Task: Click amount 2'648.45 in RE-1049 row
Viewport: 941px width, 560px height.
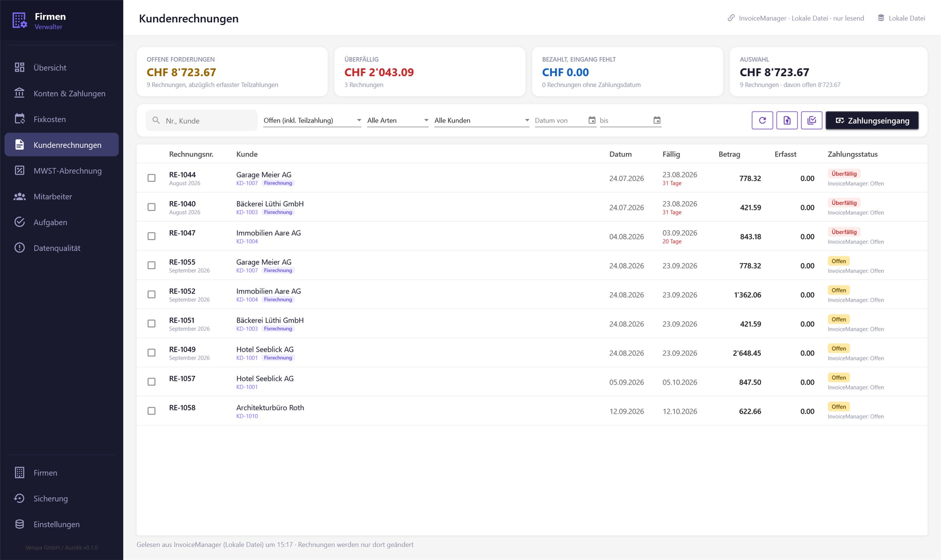Action: tap(747, 353)
